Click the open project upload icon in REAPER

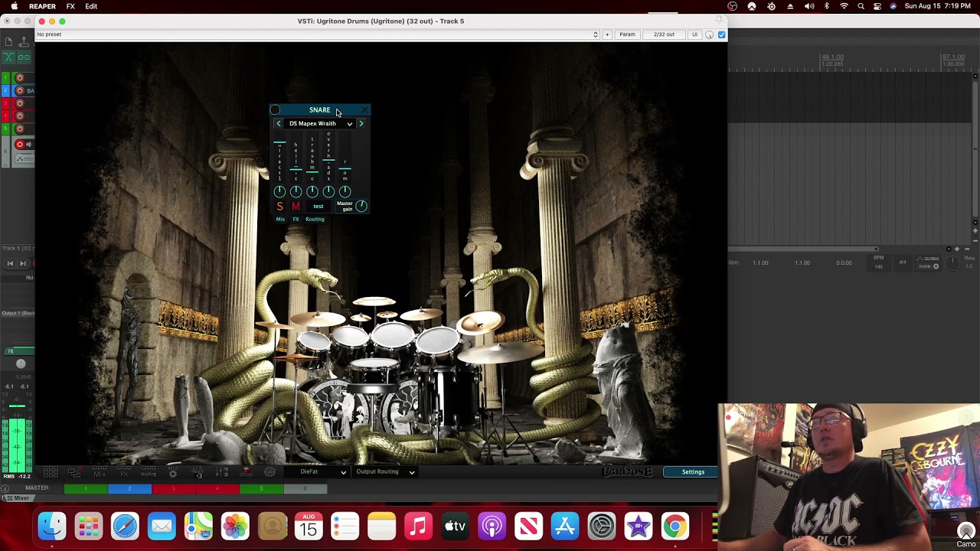(x=24, y=42)
